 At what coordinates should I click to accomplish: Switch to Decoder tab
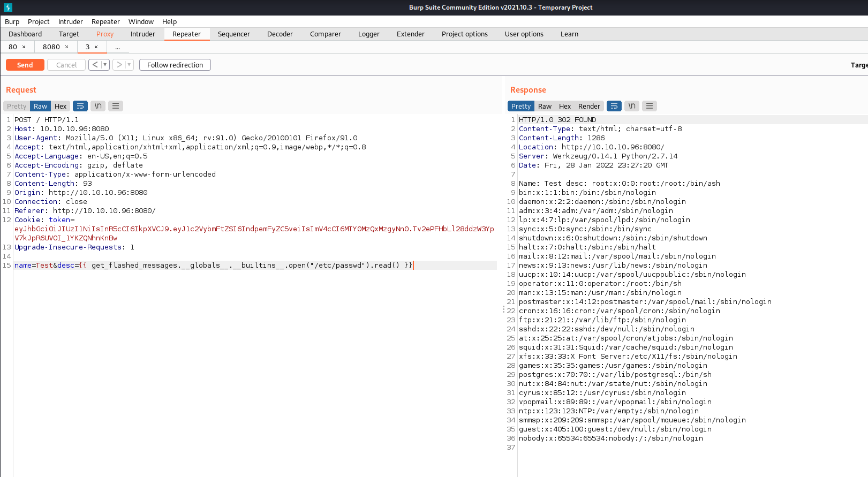click(280, 34)
